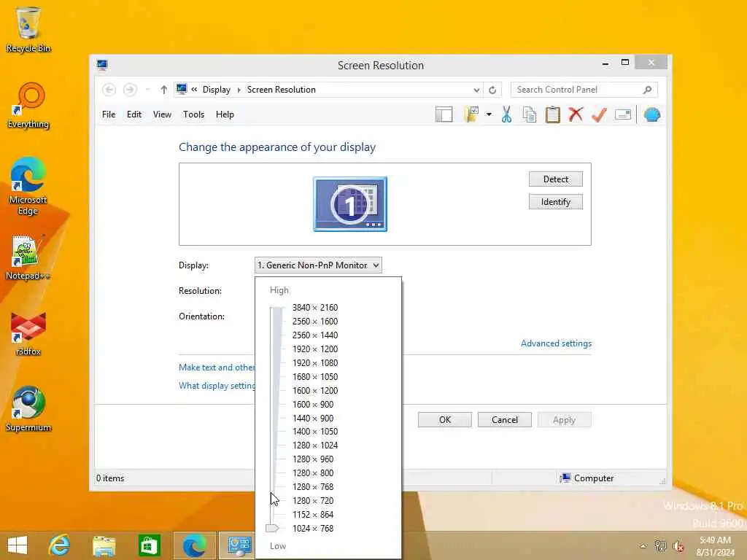
Task: Choose 1280 × 960 resolution
Action: click(x=313, y=459)
